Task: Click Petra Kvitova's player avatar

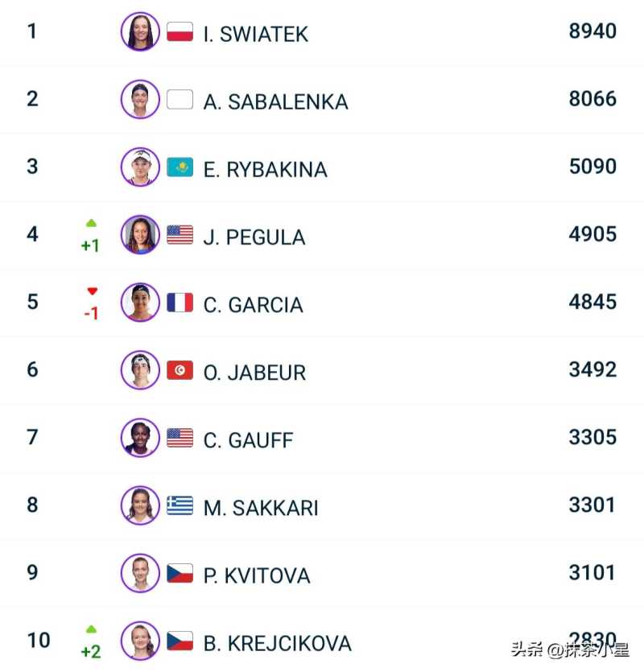Action: [140, 573]
